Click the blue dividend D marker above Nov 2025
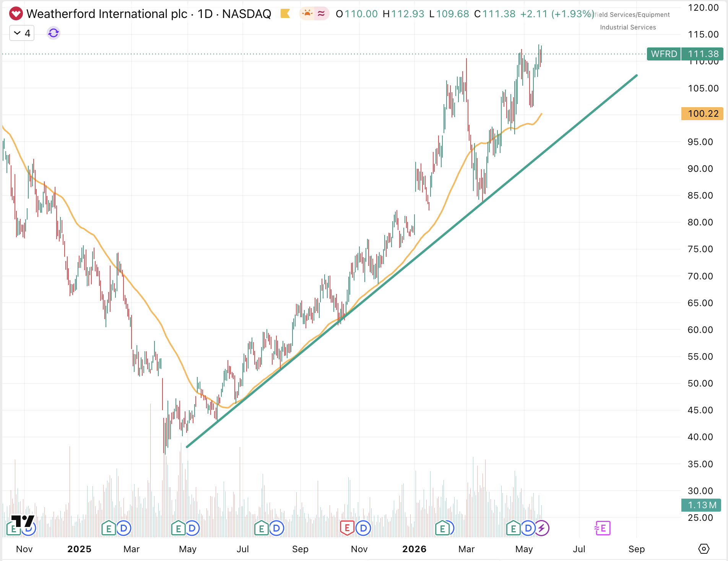Viewport: 728px width, 561px height. [363, 528]
